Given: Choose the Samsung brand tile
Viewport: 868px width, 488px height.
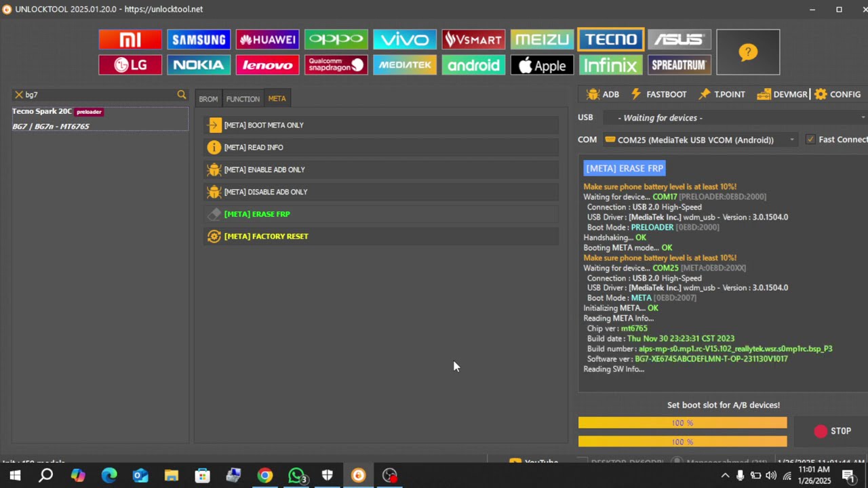Looking at the screenshot, I should click(199, 39).
